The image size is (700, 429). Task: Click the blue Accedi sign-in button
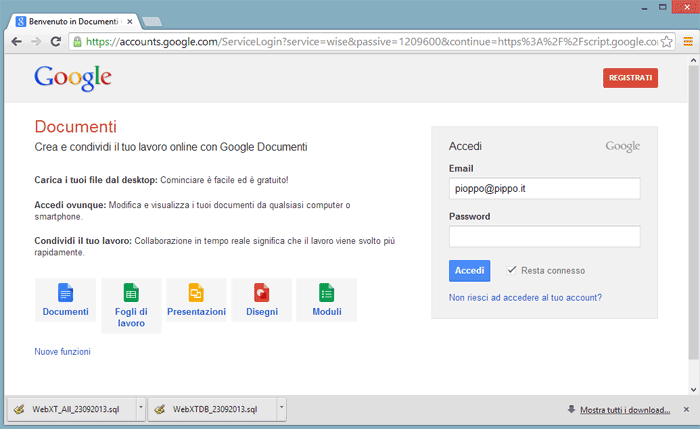(x=469, y=271)
